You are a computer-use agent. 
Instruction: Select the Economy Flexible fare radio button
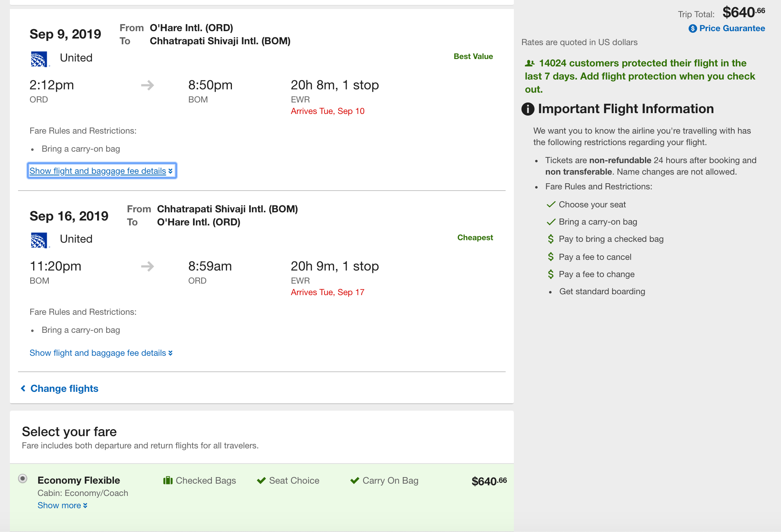(x=23, y=478)
